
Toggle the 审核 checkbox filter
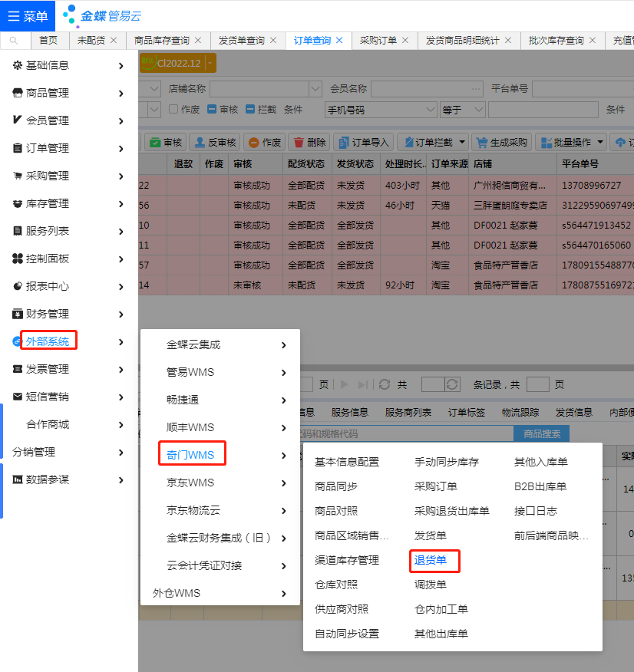coord(213,110)
